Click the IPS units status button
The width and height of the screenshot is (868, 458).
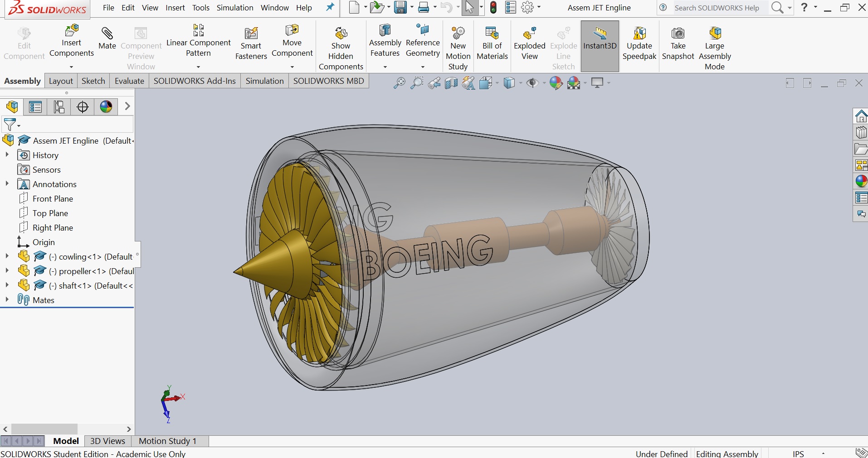(798, 453)
